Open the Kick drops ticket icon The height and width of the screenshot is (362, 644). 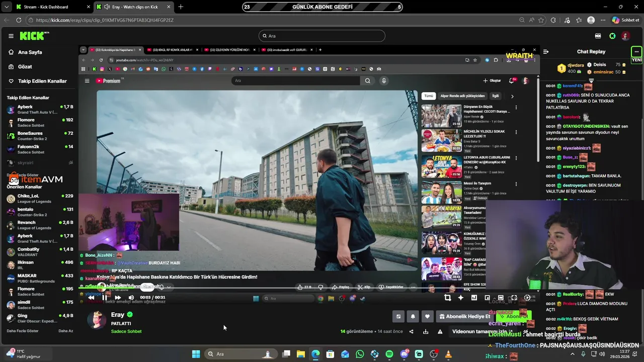point(598,36)
